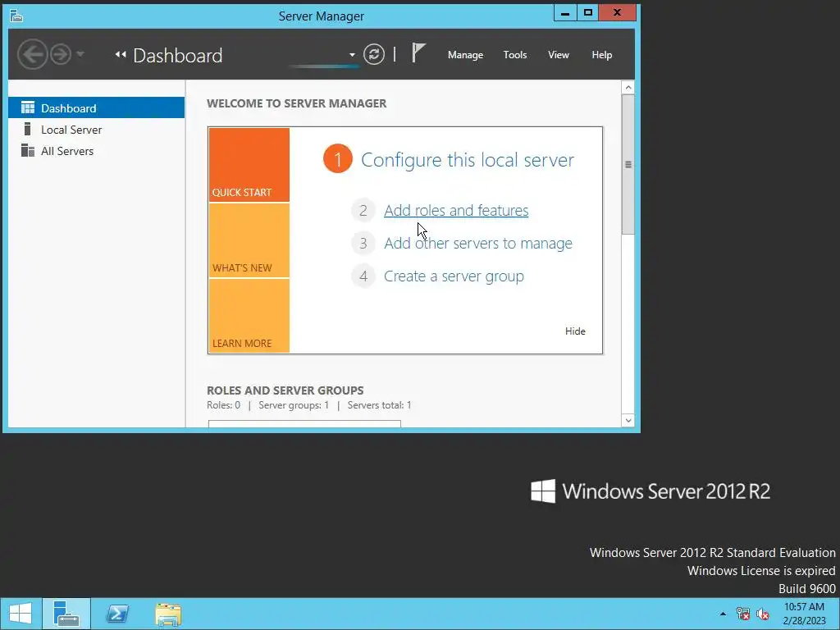Click the step 3 number circle
This screenshot has height=630, width=840.
tap(363, 243)
